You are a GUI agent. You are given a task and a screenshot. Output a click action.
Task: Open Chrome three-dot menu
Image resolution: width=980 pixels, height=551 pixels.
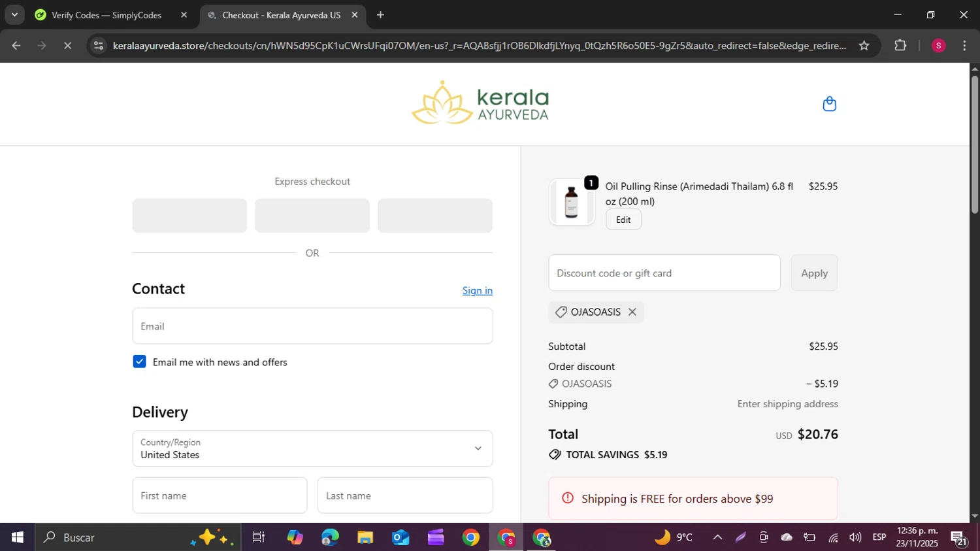964,46
